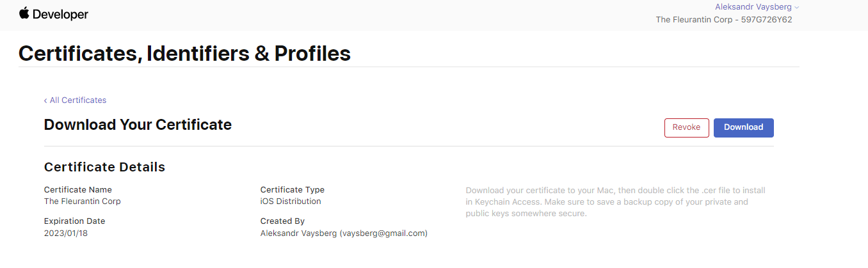
Task: Click the creator's name and email under Created By
Action: (344, 233)
